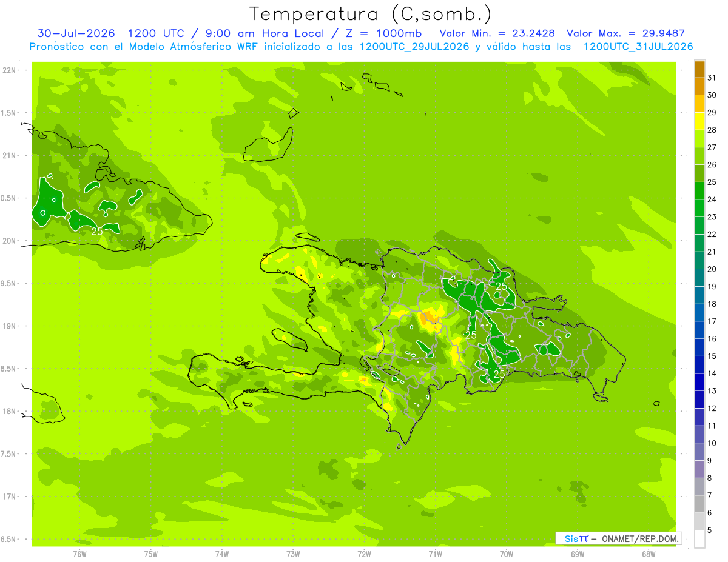The image size is (728, 562).
Task: Pick the purple legend swatch between 8 and 9
Action: coord(699,469)
